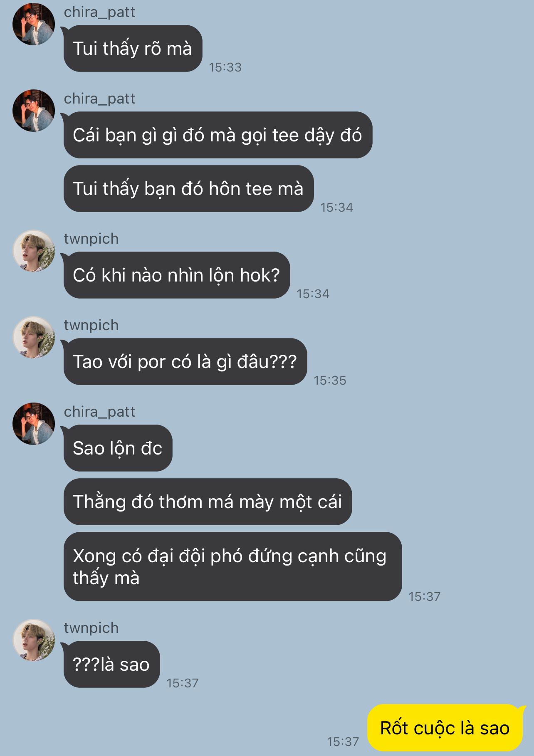
Task: Tap twnpich username above 'Có khi nào nhìn lộn hok?'
Action: (91, 239)
